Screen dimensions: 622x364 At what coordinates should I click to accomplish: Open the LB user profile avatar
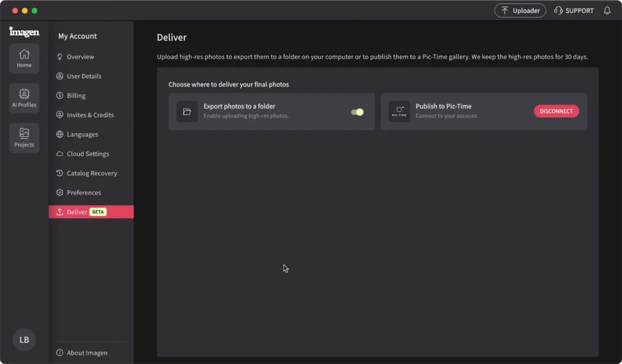pyautogui.click(x=24, y=340)
